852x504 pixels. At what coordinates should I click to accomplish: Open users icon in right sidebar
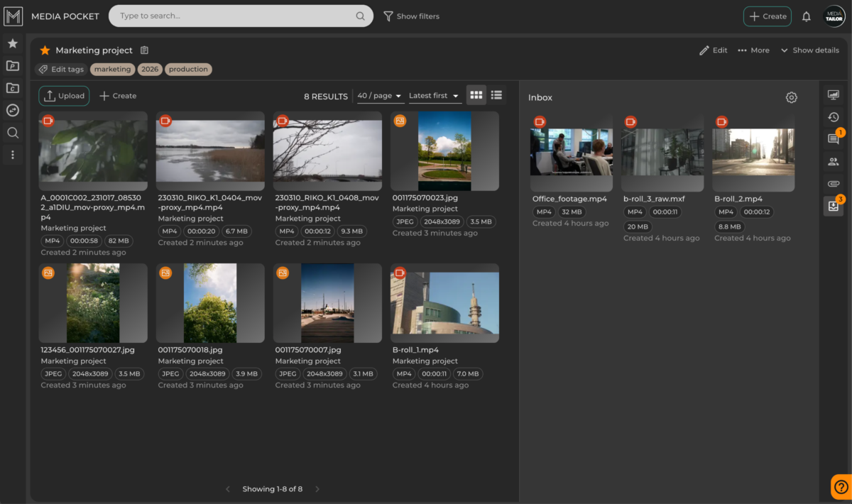(x=834, y=162)
